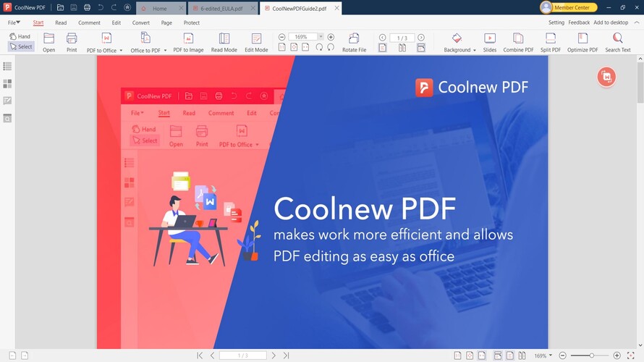This screenshot has width=644, height=362.
Task: Open the Split PDF tool
Action: [551, 38]
